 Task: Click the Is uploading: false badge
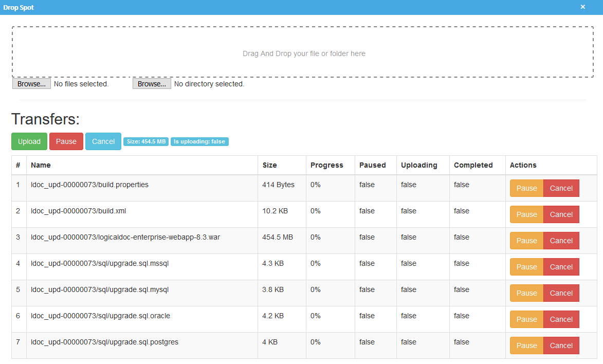click(199, 141)
